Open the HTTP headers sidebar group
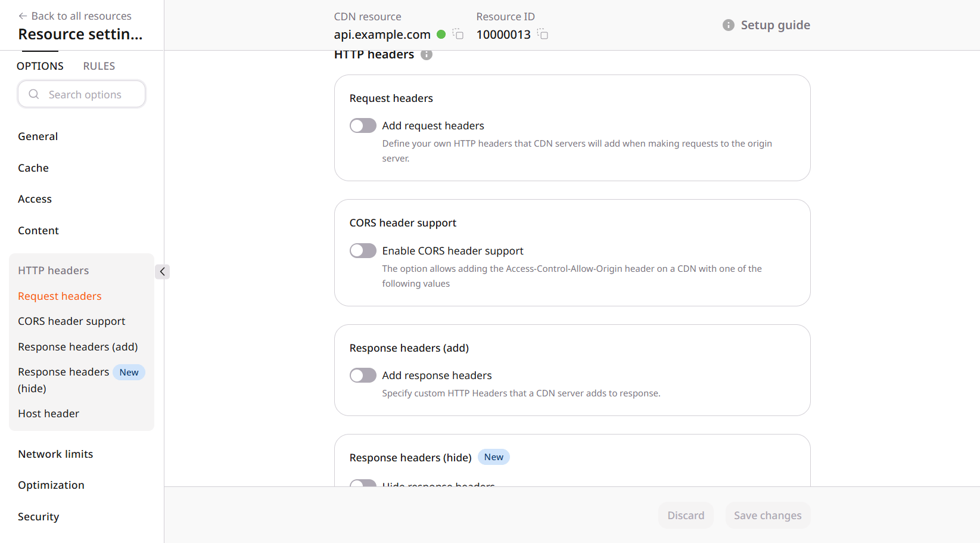The width and height of the screenshot is (980, 543). coord(54,271)
